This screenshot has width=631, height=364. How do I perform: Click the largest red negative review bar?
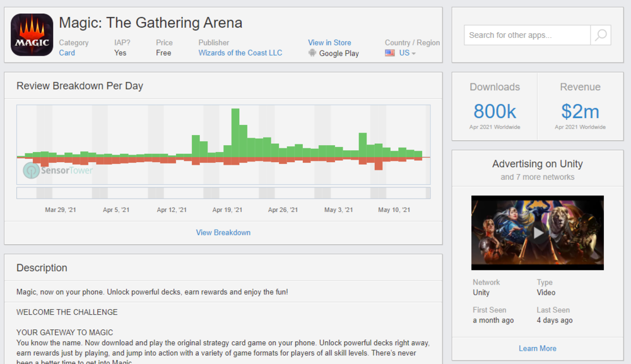click(x=379, y=164)
